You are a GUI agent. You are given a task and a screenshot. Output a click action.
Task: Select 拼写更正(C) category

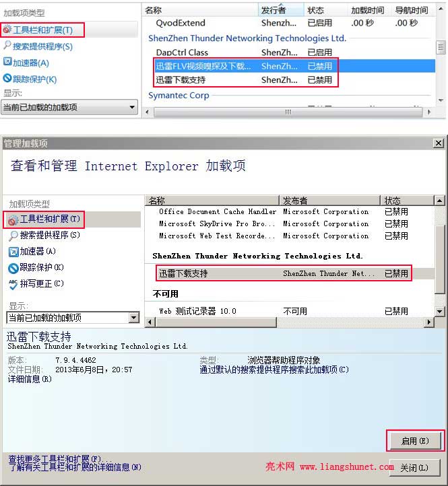click(42, 283)
